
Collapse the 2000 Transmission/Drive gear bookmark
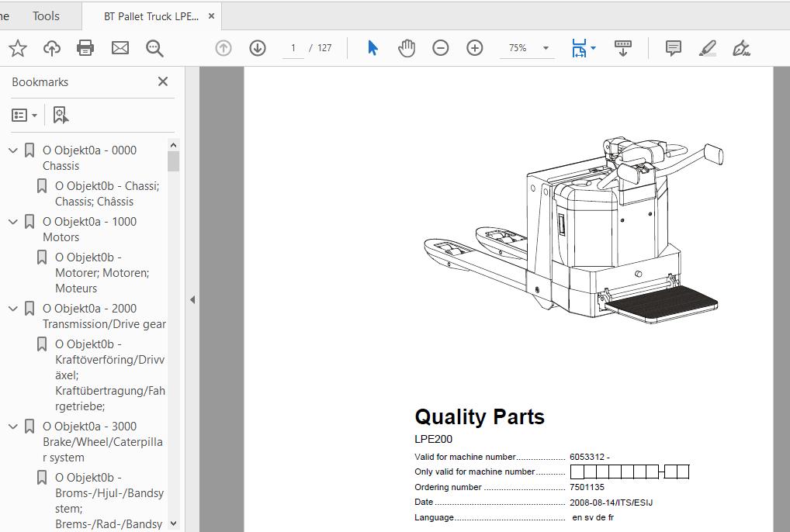[x=14, y=309]
